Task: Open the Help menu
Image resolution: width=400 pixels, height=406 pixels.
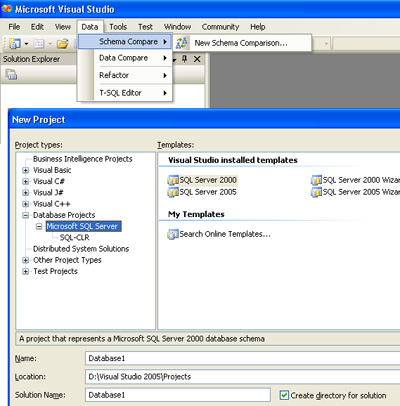Action: tap(258, 27)
